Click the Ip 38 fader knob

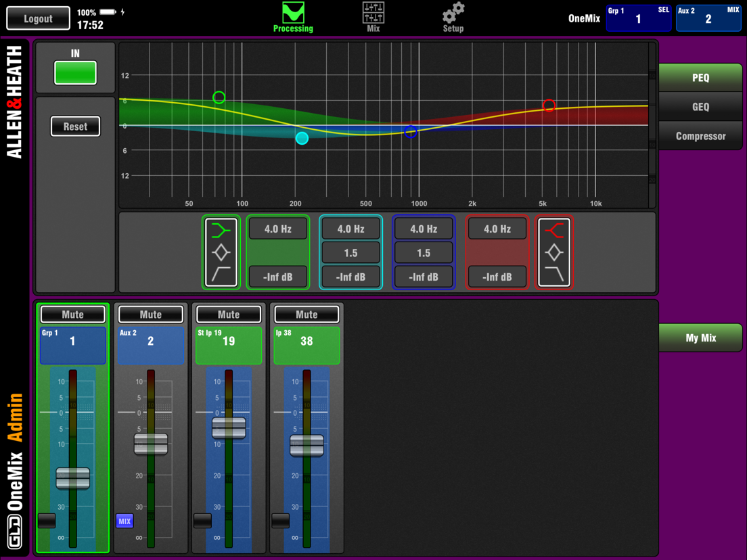[x=307, y=446]
